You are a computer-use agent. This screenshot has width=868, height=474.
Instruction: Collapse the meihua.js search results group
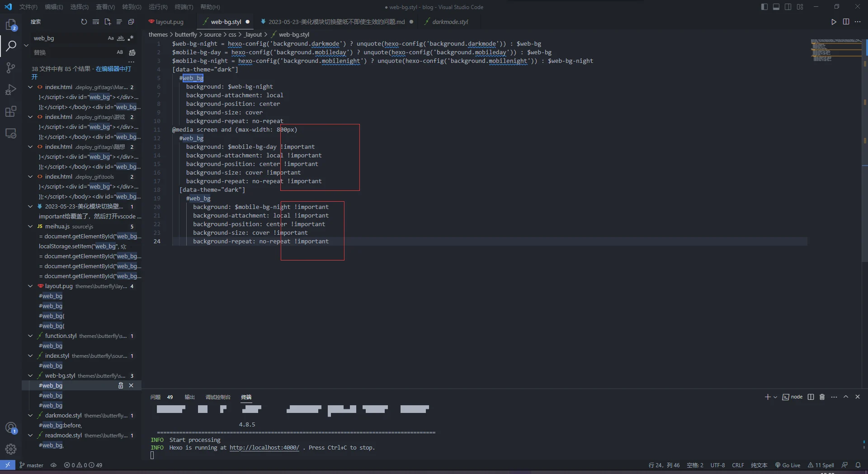(30, 227)
